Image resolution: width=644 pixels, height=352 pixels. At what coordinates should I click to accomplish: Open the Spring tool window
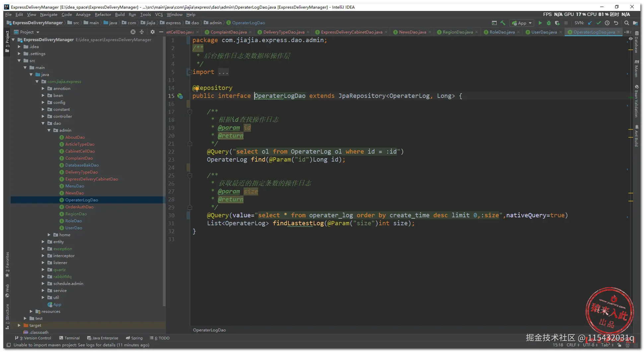pos(134,338)
